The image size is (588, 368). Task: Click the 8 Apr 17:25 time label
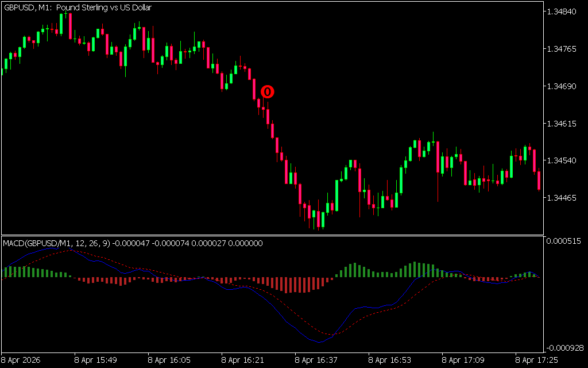pos(536,361)
